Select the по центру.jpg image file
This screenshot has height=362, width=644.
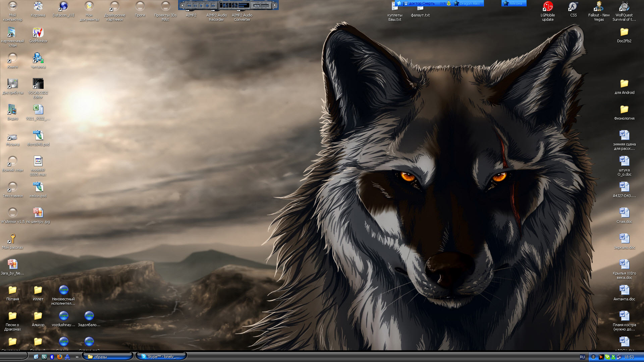(38, 216)
